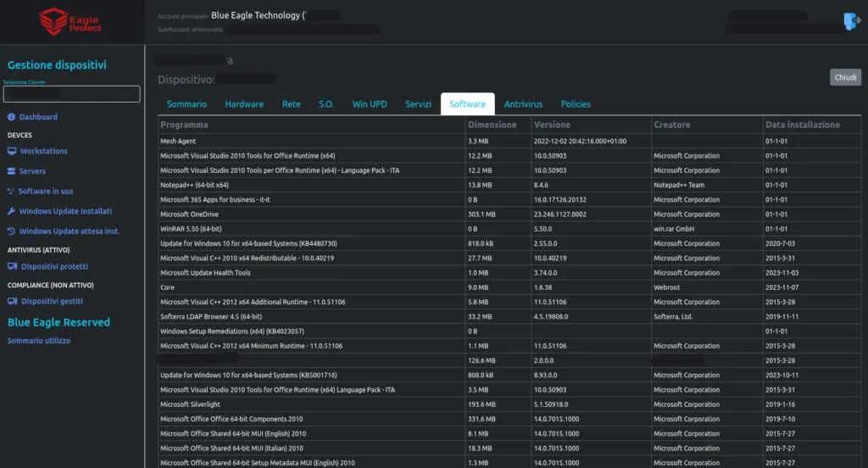This screenshot has height=468, width=868.
Task: Switch to the Hardware tab
Action: pos(244,104)
